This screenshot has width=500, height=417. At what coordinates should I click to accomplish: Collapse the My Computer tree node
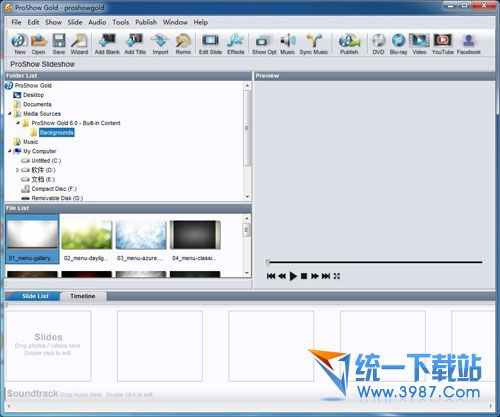click(x=10, y=151)
